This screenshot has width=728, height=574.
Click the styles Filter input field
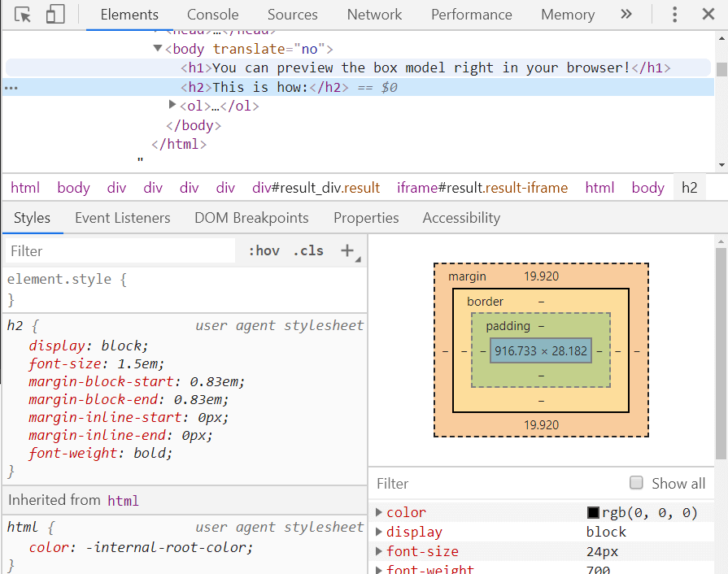pos(120,250)
